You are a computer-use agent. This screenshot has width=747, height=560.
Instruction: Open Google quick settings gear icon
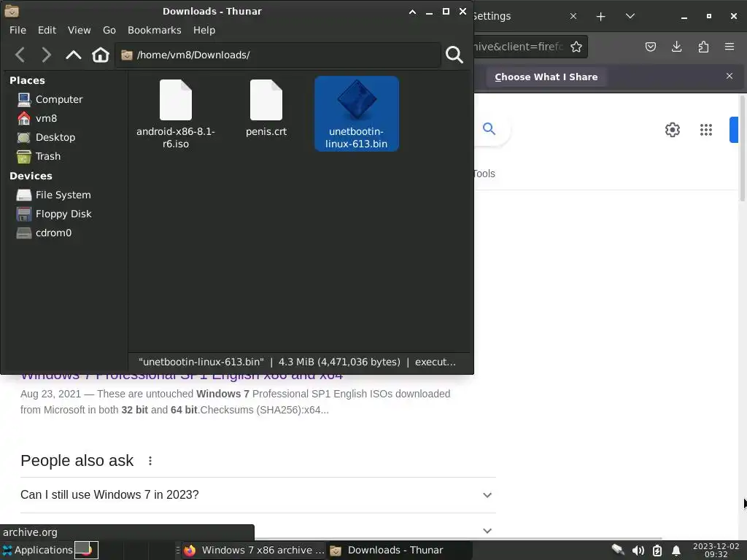click(672, 130)
